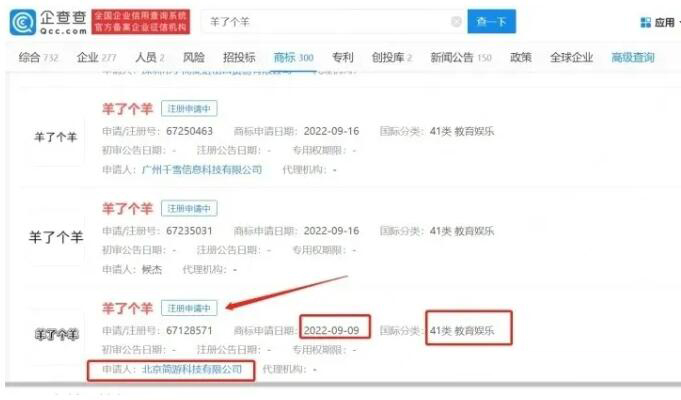The height and width of the screenshot is (400, 681).
Task: Click the 注册申请中 tag for 67128571
Action: click(x=189, y=308)
